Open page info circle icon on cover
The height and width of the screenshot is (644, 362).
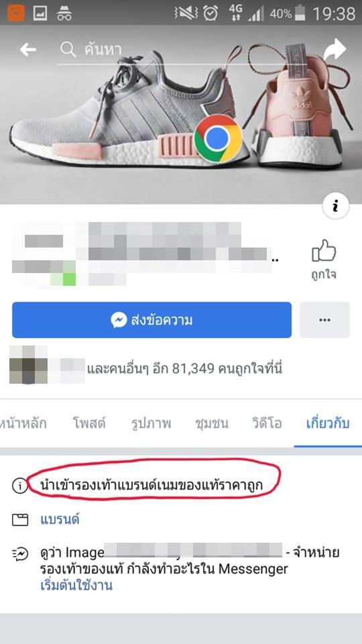335,207
